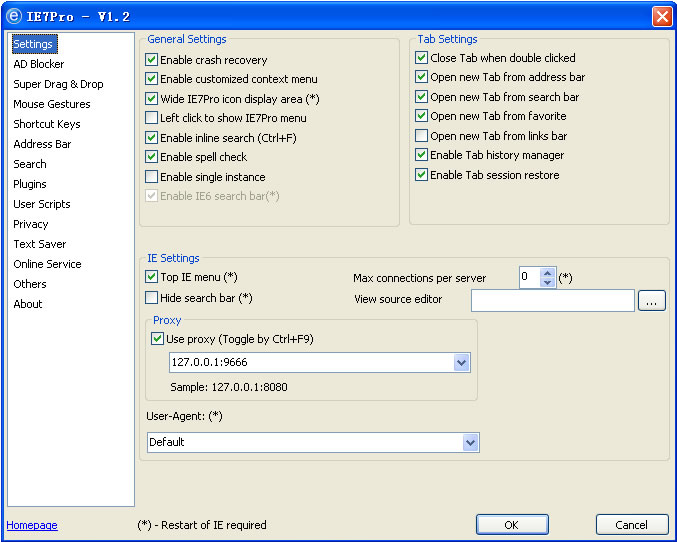This screenshot has height=542, width=677.
Task: Select Shortcut Keys in sidebar
Action: pyautogui.click(x=47, y=124)
